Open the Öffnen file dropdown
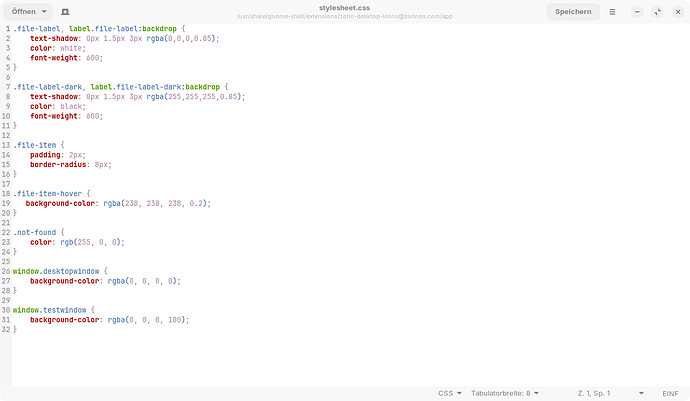This screenshot has height=401, width=690. click(x=30, y=11)
